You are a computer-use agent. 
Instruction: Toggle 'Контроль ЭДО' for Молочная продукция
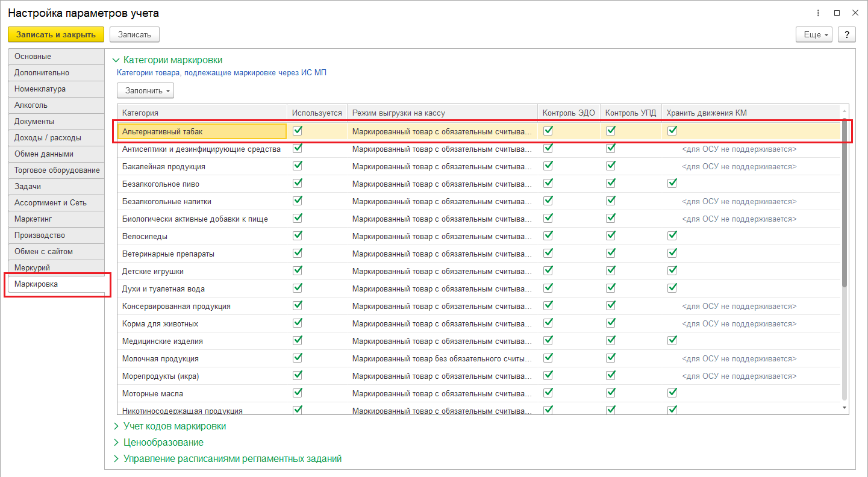548,358
